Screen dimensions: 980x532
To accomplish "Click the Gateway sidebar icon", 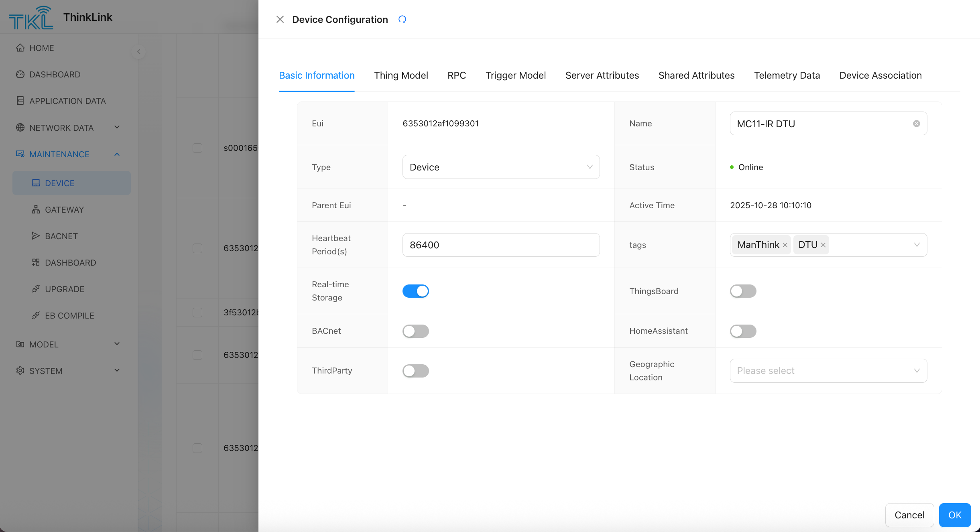I will pos(36,209).
